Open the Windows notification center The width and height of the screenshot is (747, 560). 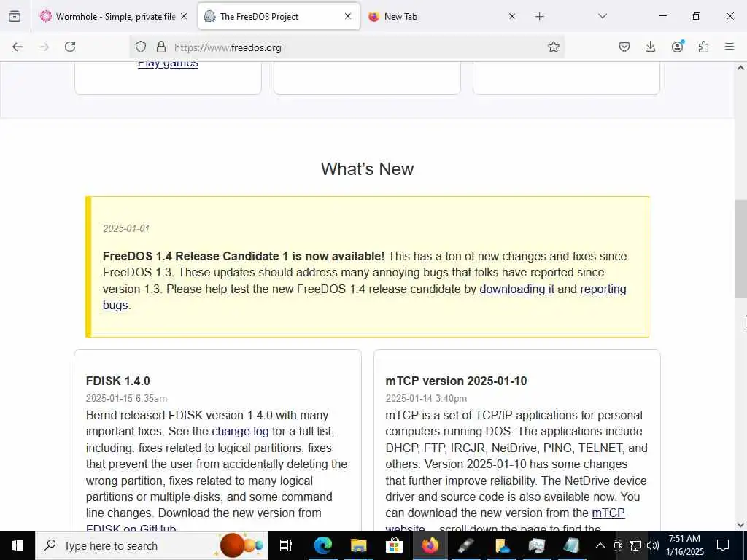coord(723,545)
